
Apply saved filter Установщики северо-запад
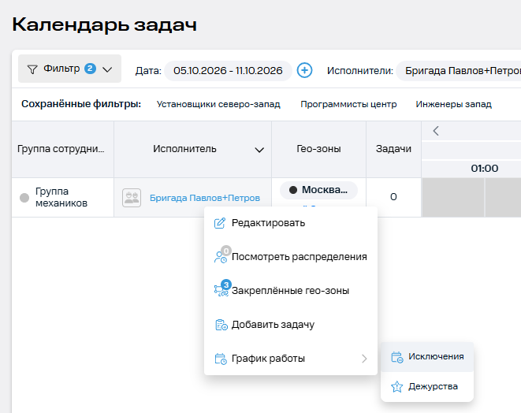click(x=218, y=104)
